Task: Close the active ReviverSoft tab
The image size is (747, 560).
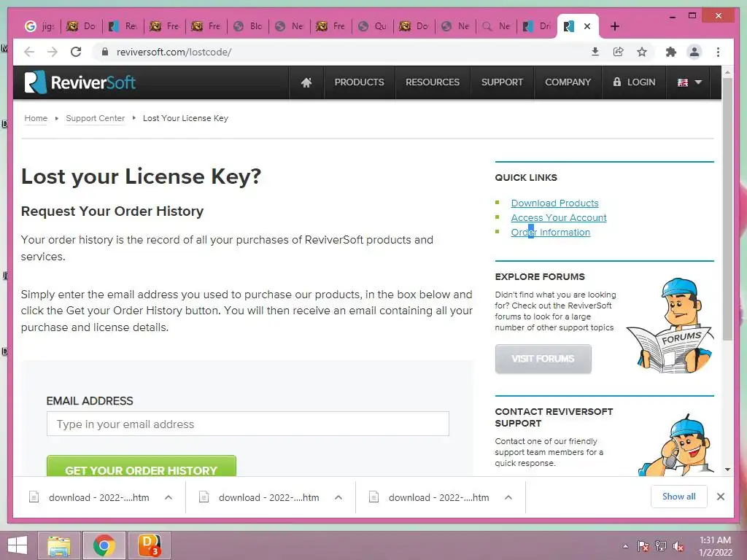Action: [x=587, y=26]
